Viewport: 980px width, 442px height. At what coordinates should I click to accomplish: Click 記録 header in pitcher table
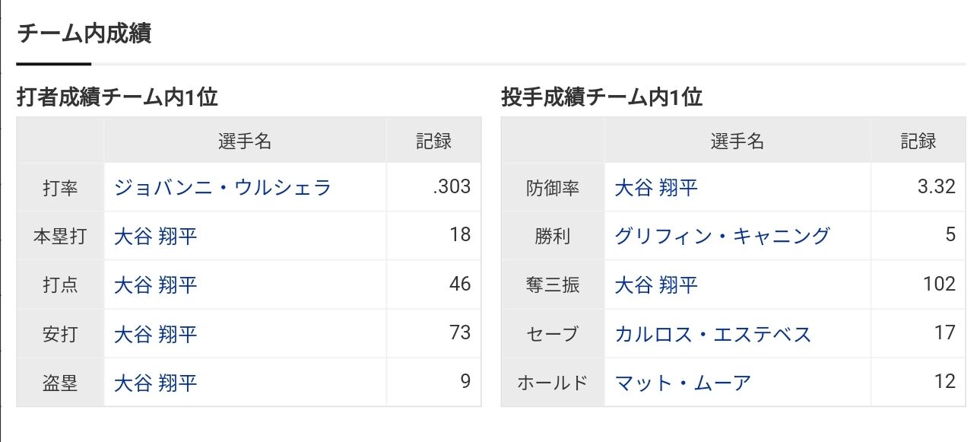[x=918, y=141]
